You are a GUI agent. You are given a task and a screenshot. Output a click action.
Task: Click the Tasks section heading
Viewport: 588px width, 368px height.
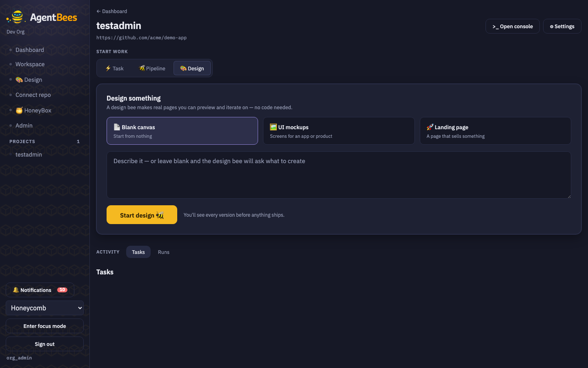point(105,272)
